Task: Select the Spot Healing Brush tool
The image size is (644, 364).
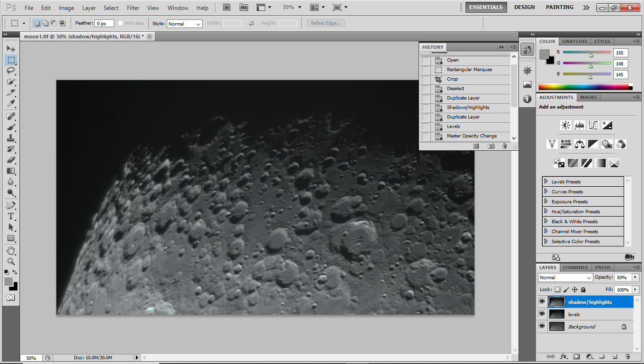Action: coord(11,116)
